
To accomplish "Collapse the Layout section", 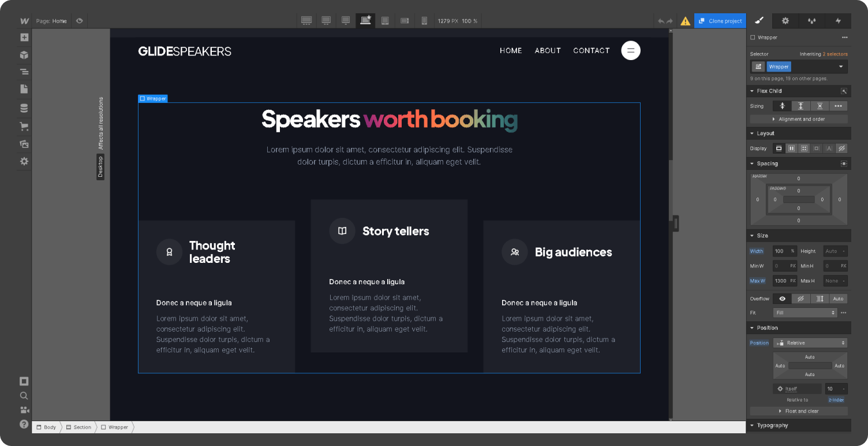I will (x=753, y=133).
